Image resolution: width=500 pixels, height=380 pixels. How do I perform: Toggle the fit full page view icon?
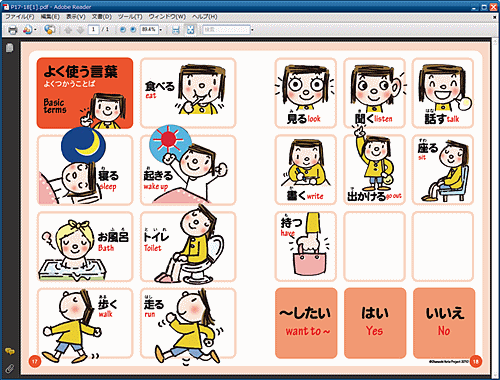(190, 30)
